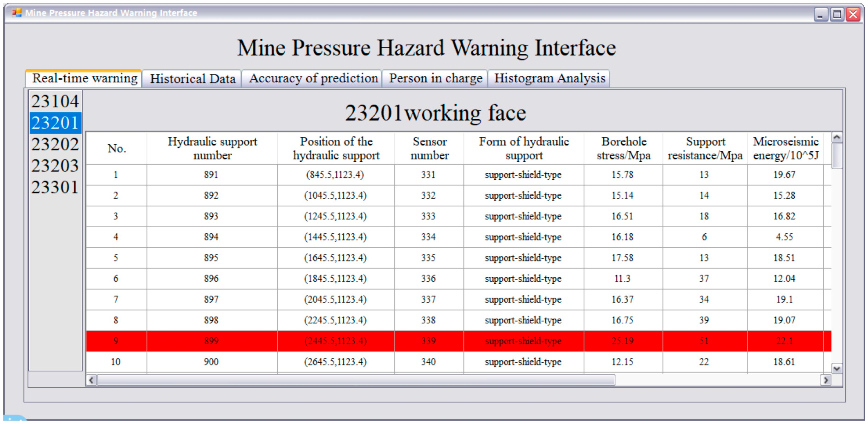The image size is (868, 424).
Task: Click the horizontal scrollbar right arrow
Action: tap(826, 380)
